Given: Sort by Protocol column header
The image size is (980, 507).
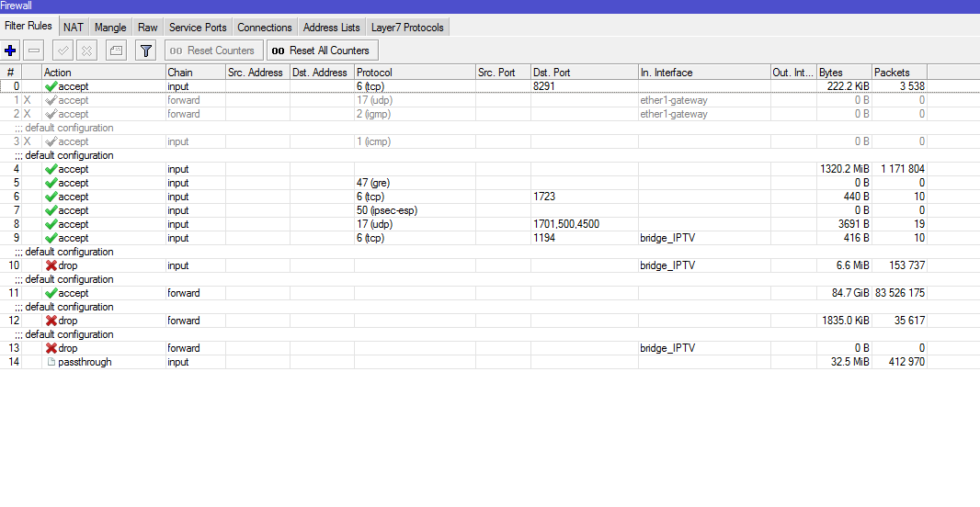Looking at the screenshot, I should coord(415,73).
